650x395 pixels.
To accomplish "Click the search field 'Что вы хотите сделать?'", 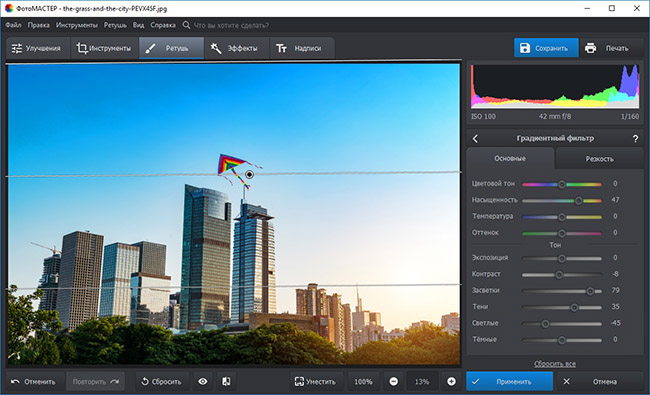I will tap(231, 25).
